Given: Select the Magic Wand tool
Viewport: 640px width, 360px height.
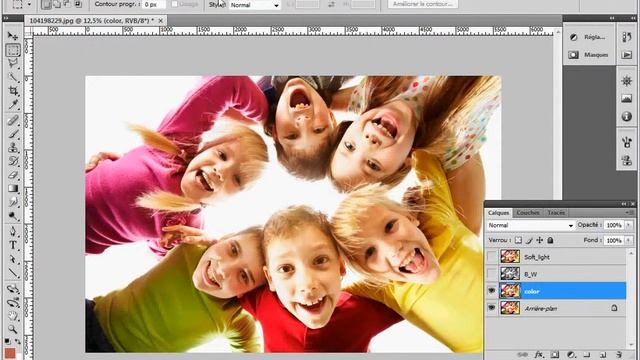Looking at the screenshot, I should click(13, 77).
